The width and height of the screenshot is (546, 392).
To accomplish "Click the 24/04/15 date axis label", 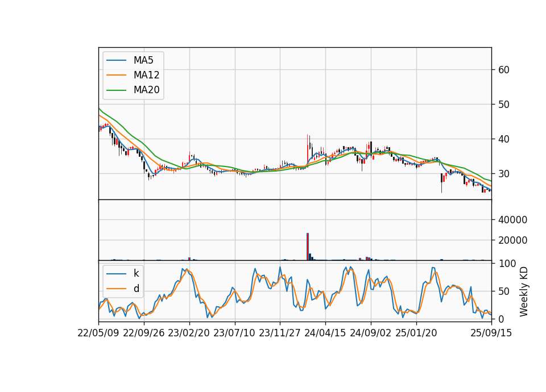I will point(325,333).
